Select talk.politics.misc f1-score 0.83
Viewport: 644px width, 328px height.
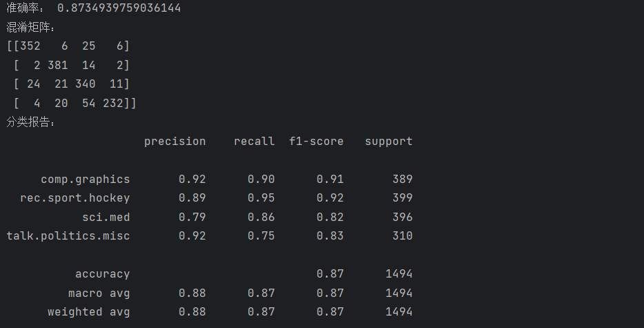point(330,235)
